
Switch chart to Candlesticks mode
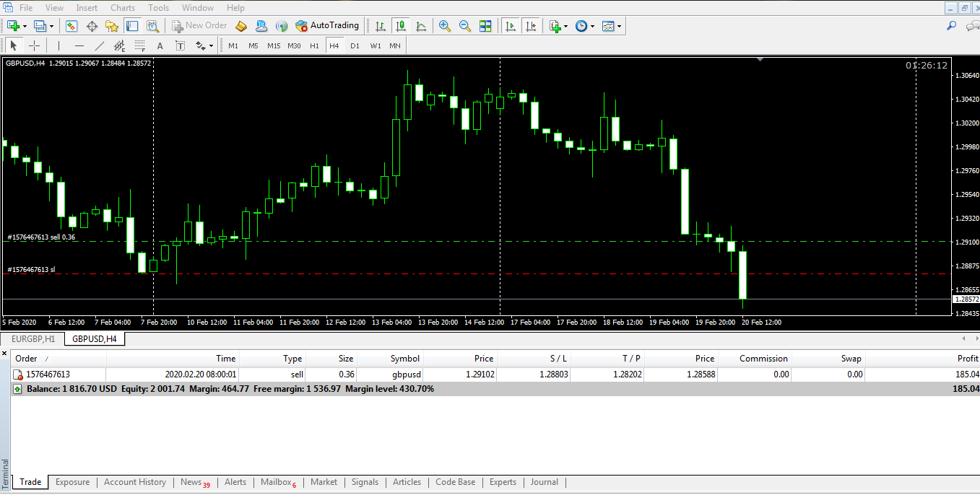point(401,26)
